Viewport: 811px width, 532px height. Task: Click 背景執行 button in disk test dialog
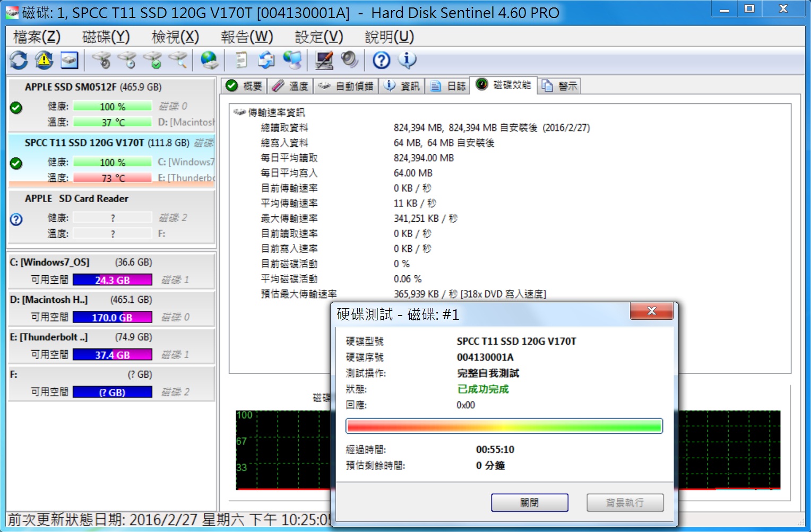click(x=625, y=502)
